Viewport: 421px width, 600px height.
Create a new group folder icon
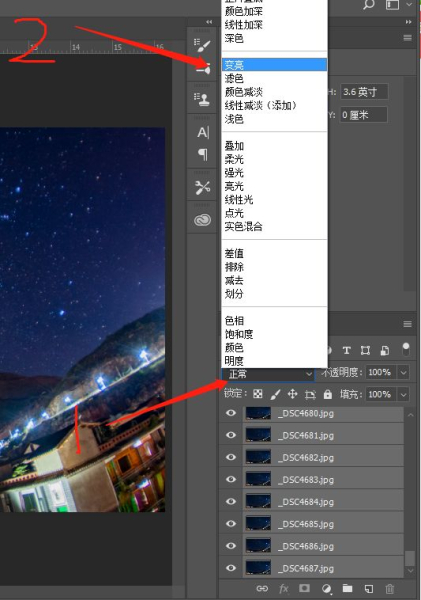[348, 588]
